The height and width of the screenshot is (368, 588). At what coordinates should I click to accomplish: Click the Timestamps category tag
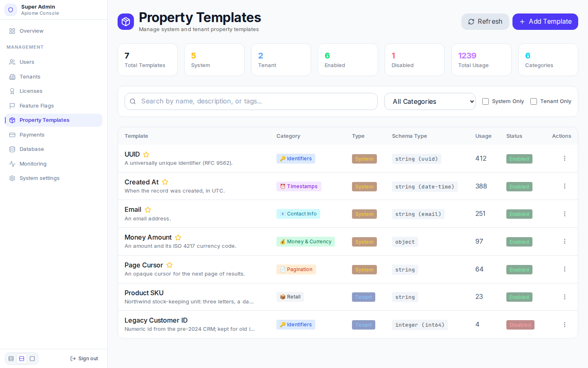click(299, 186)
